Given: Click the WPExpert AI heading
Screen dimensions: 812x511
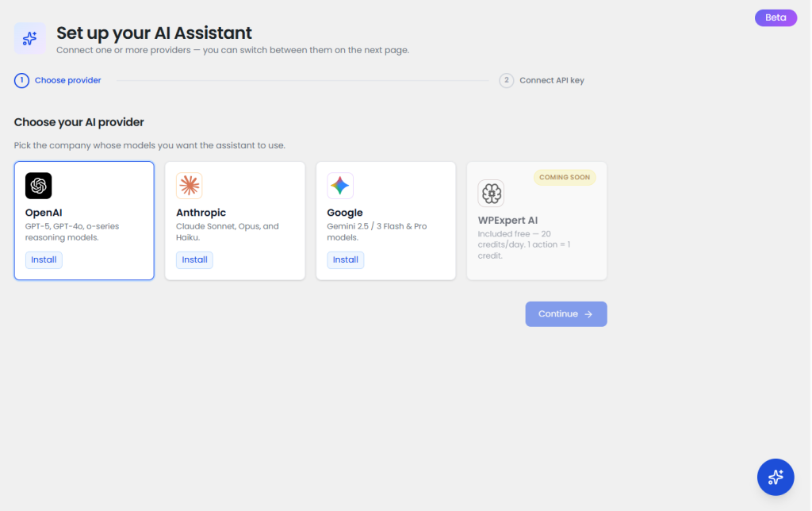Looking at the screenshot, I should point(507,221).
